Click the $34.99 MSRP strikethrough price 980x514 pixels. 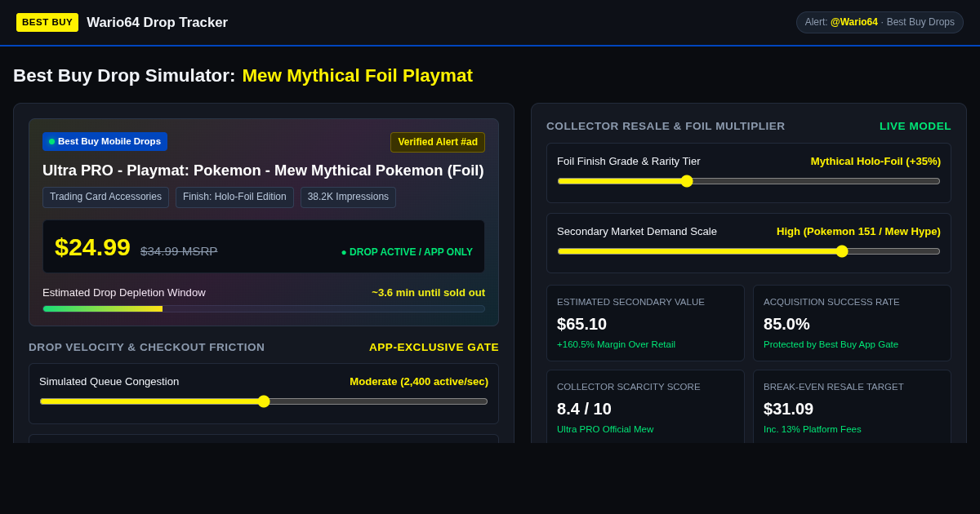[179, 250]
